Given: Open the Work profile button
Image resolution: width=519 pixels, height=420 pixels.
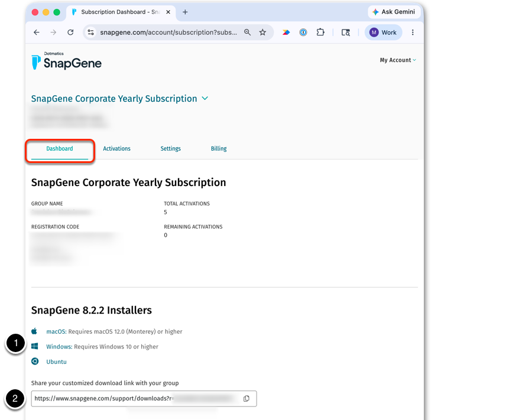Looking at the screenshot, I should point(383,32).
